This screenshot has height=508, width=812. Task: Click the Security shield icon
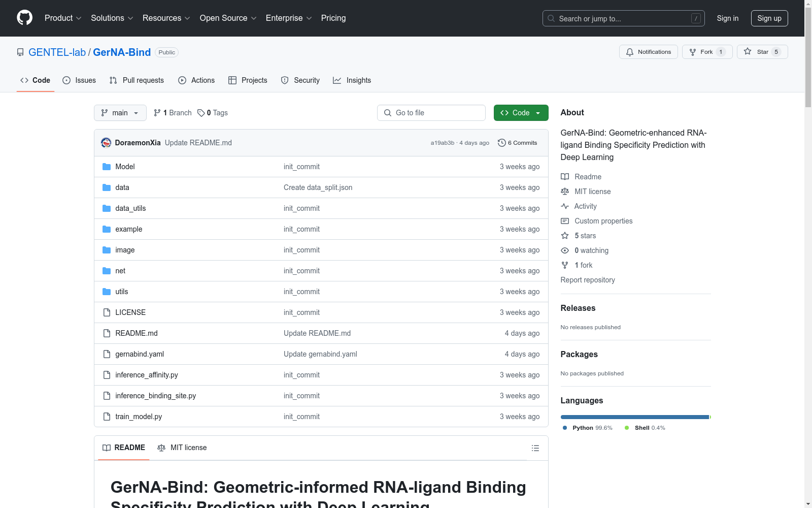point(284,80)
